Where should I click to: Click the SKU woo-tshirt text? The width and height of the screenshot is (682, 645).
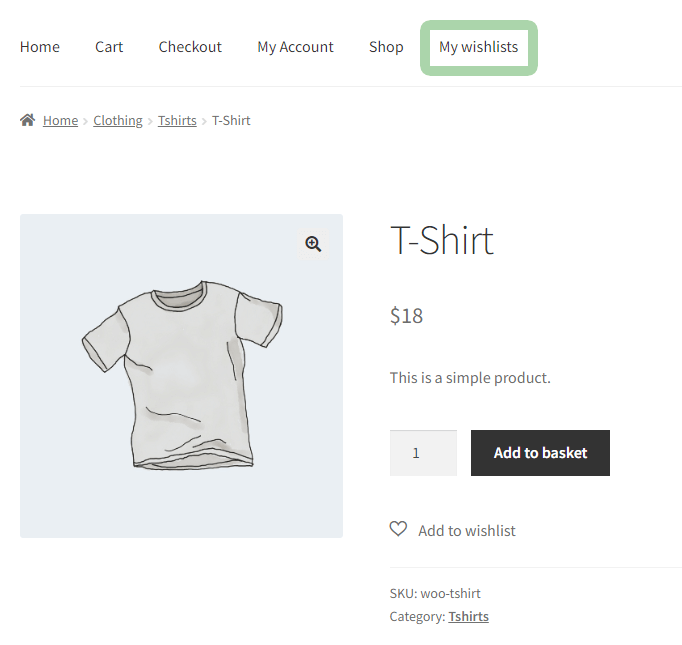(435, 593)
